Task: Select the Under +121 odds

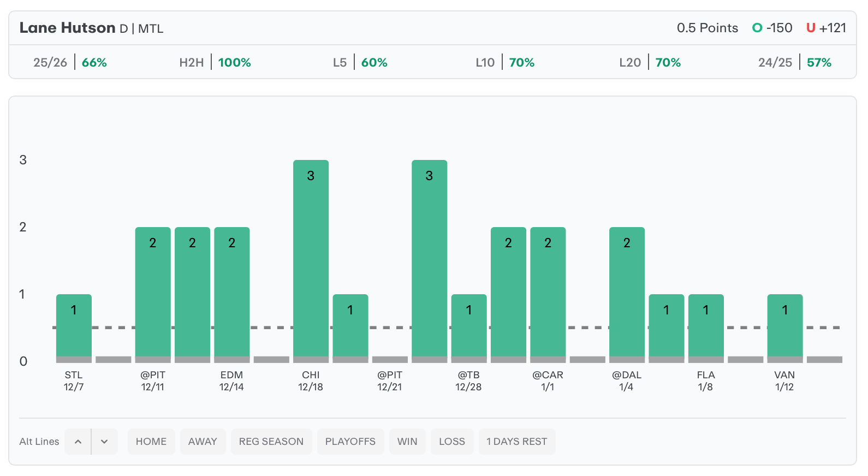Action: pyautogui.click(x=826, y=28)
